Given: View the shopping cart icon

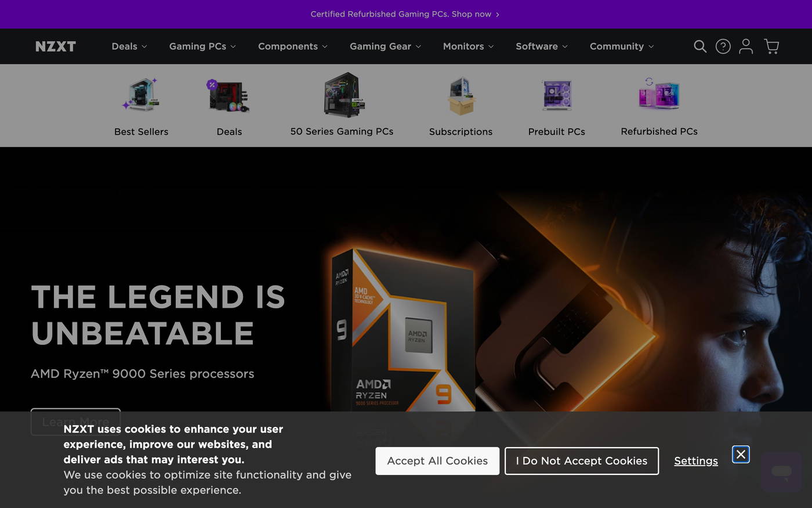Looking at the screenshot, I should 771,46.
